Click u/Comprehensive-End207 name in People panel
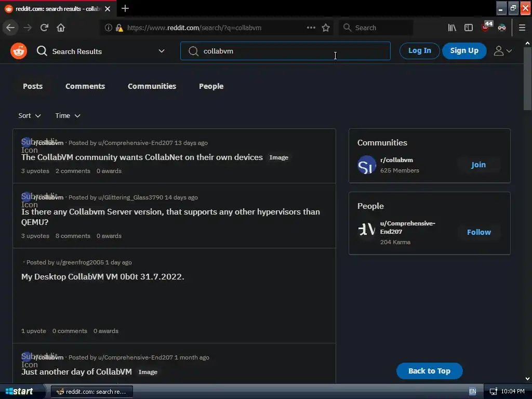Viewport: 532px width, 399px height. pyautogui.click(x=407, y=228)
